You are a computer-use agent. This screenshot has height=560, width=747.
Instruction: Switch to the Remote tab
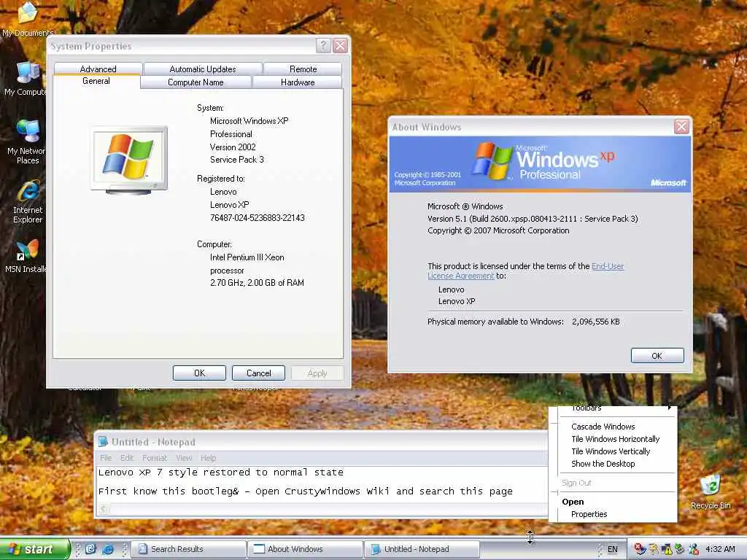tap(303, 69)
